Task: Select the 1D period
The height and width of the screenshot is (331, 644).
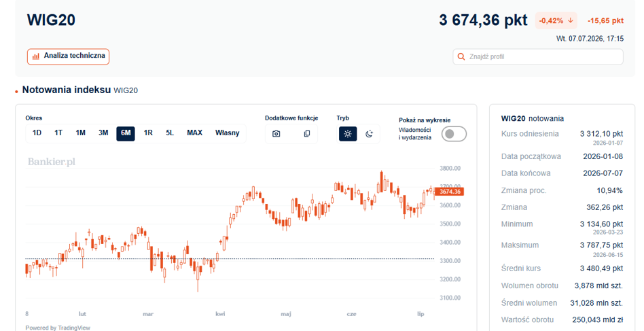Action: (37, 133)
